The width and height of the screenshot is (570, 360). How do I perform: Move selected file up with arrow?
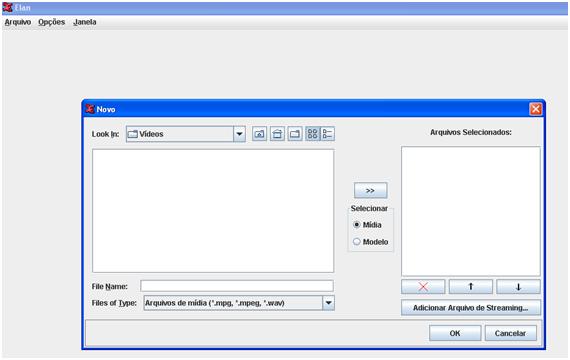[471, 287]
